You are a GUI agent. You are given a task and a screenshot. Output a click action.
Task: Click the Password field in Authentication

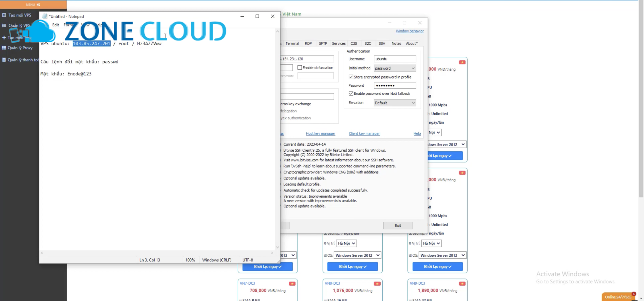point(395,85)
